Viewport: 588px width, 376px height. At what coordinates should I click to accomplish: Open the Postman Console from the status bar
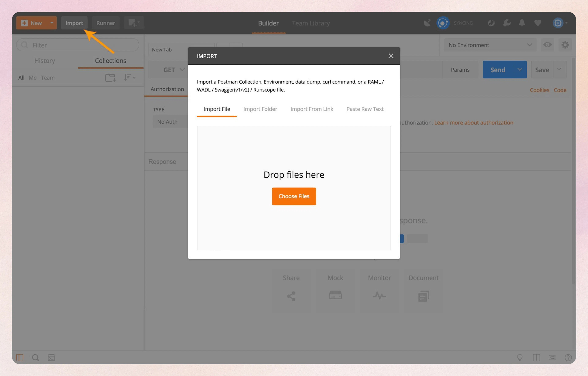pos(52,357)
